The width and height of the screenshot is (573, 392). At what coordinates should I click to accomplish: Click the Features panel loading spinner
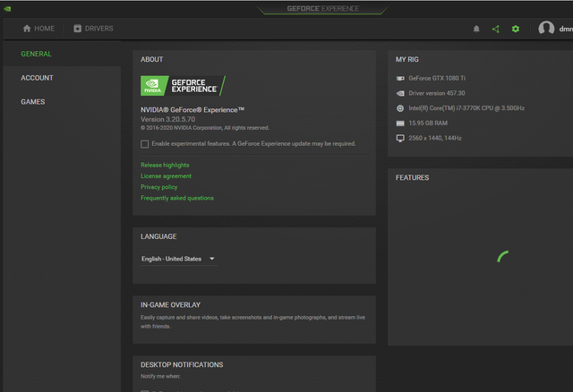point(503,257)
